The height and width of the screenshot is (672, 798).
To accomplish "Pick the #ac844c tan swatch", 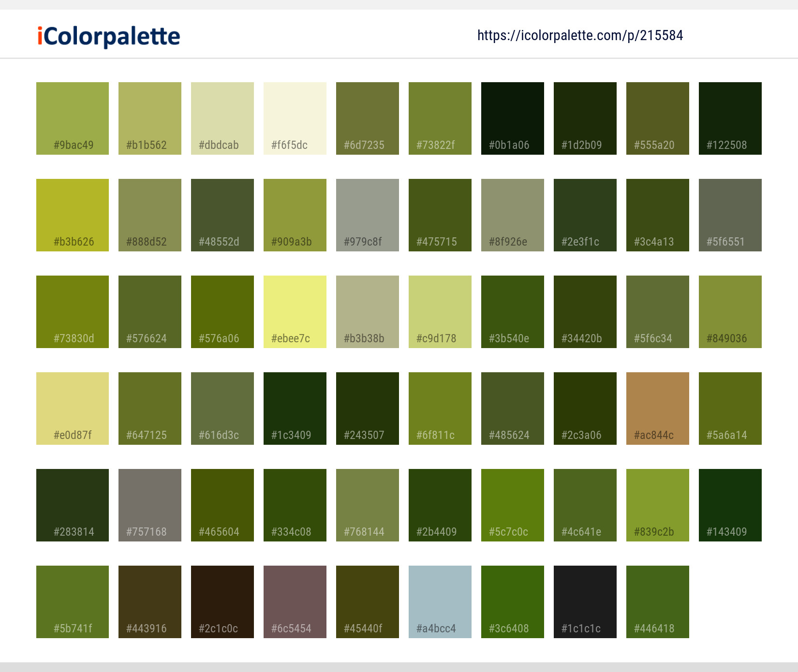I will click(658, 409).
